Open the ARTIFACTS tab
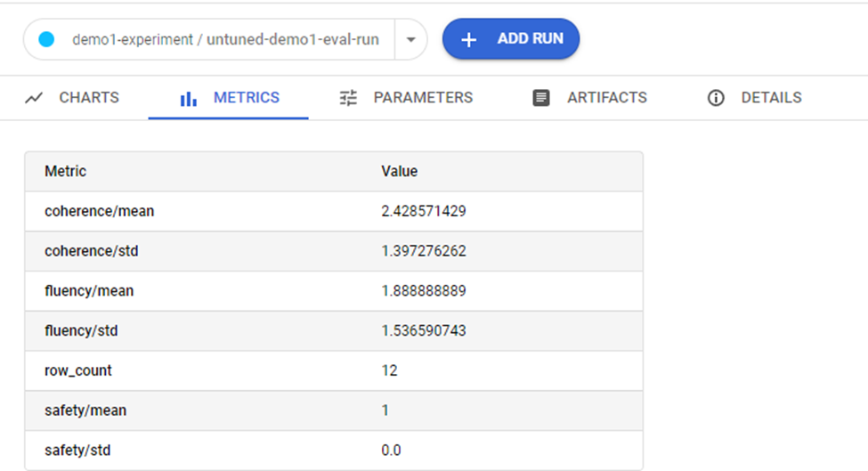 pyautogui.click(x=589, y=98)
